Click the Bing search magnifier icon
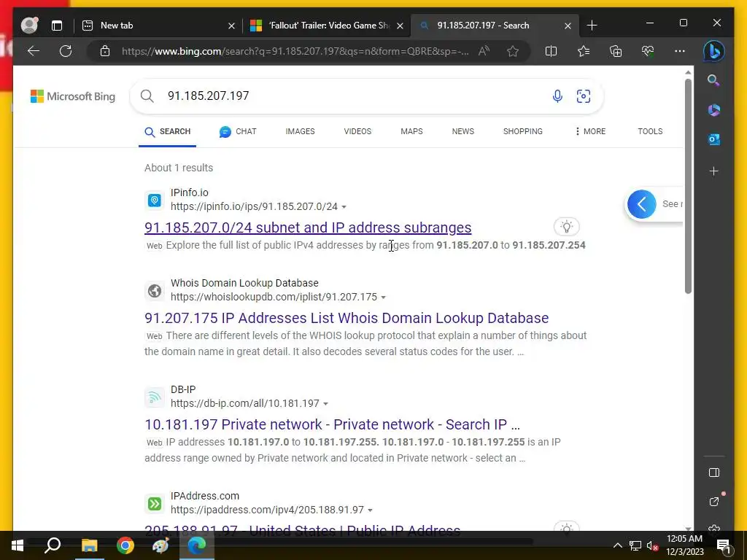The height and width of the screenshot is (560, 747). 147,96
